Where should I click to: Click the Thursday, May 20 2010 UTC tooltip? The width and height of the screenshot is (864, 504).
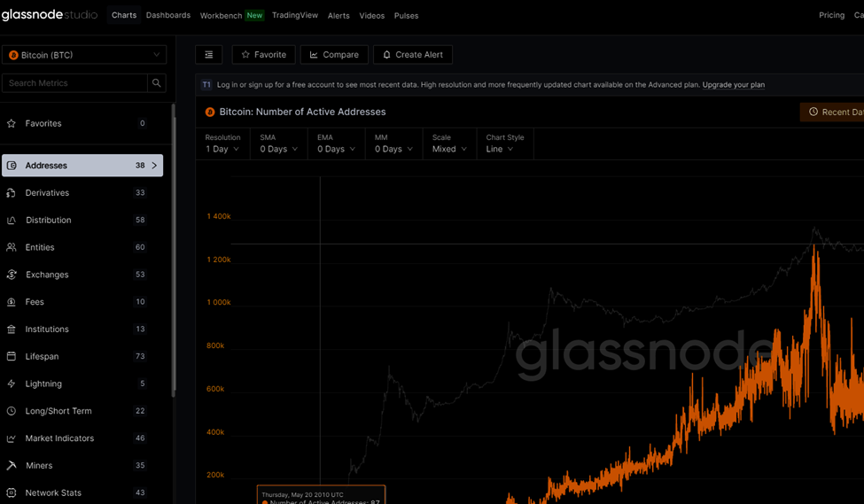tap(322, 494)
